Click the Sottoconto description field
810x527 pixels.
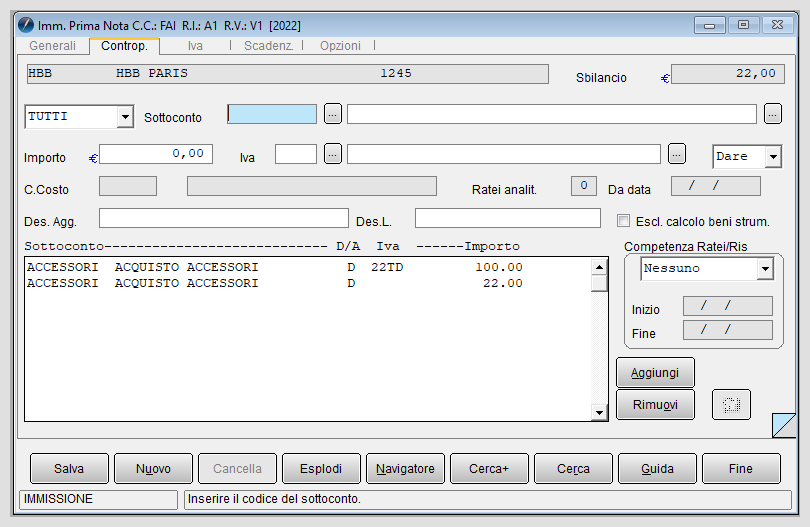tap(552, 114)
